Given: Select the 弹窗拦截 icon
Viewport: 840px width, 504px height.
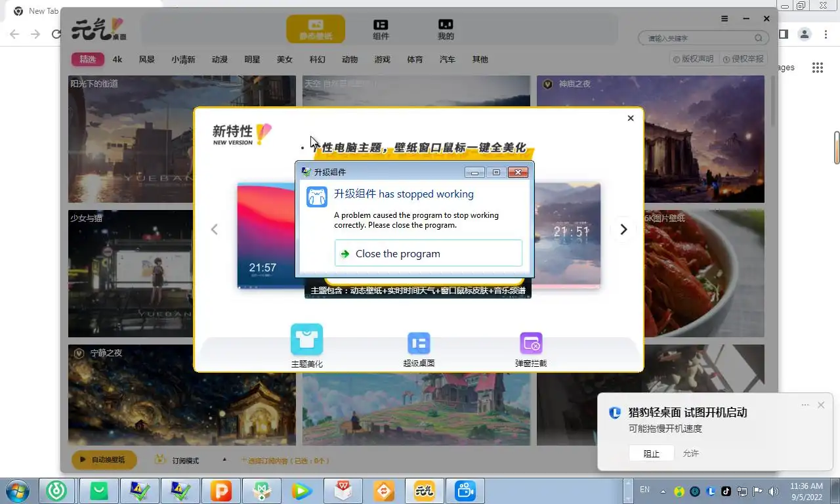Looking at the screenshot, I should (x=531, y=343).
